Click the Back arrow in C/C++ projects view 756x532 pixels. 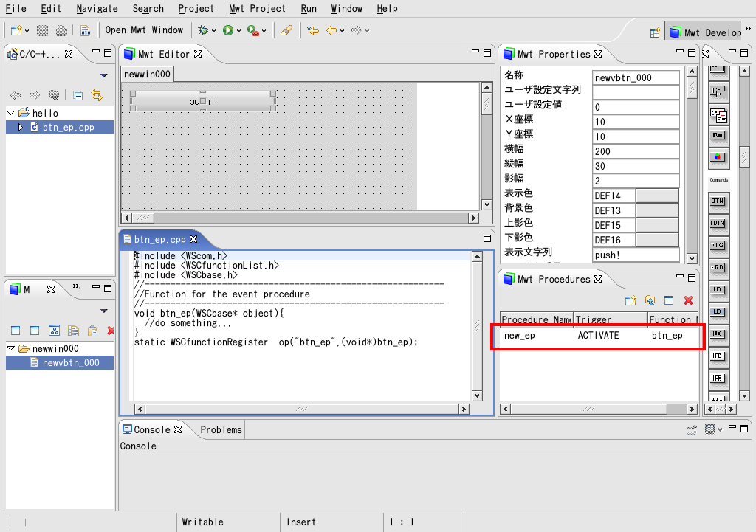[x=16, y=95]
